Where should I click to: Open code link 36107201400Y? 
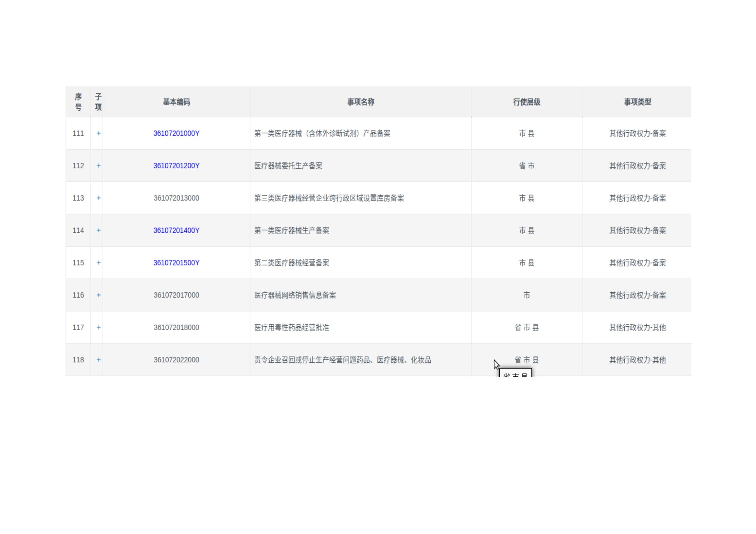point(176,230)
